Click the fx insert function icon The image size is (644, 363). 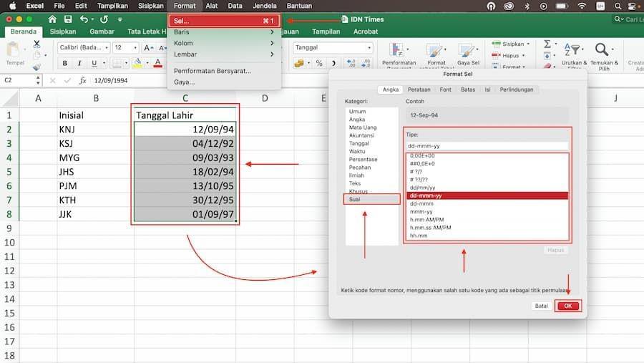pyautogui.click(x=82, y=81)
